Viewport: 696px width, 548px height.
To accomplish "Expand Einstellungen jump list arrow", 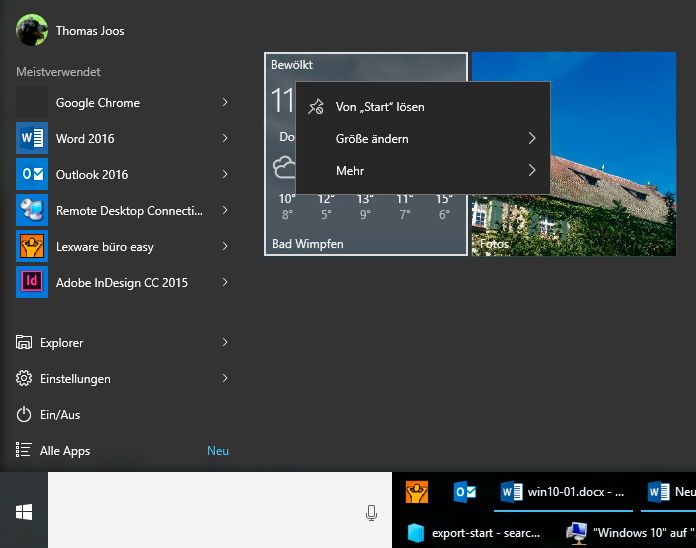I will click(225, 378).
